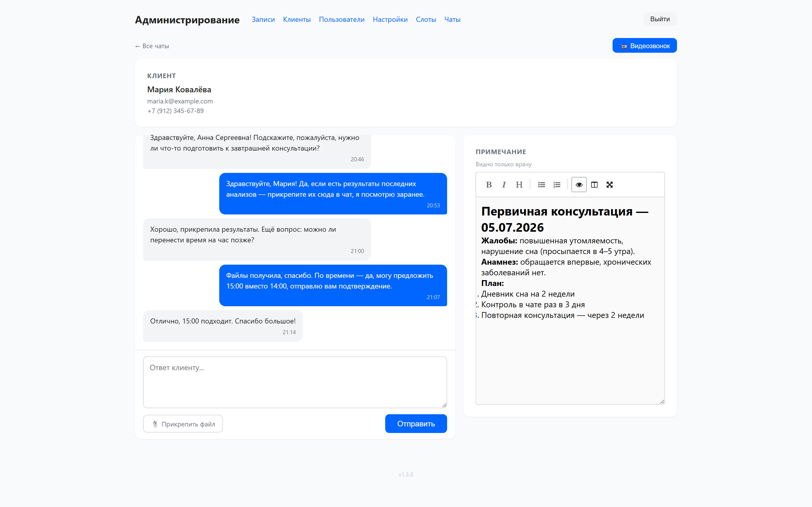
Task: Toggle note preview eye icon
Action: point(579,185)
